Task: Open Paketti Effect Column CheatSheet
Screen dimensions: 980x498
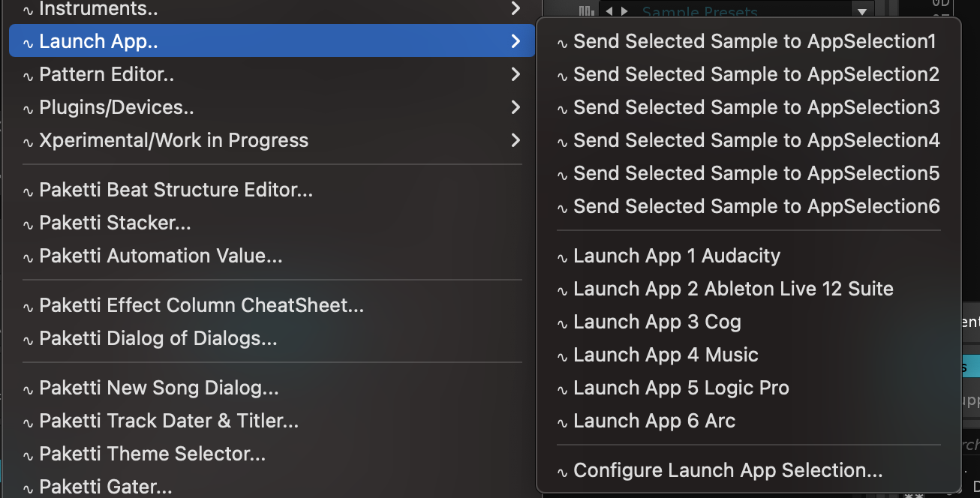Action: [x=201, y=305]
